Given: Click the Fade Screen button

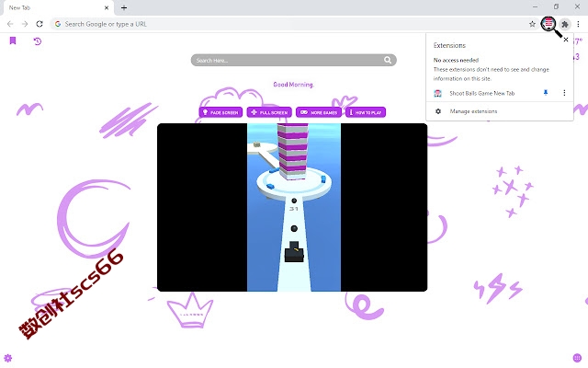Looking at the screenshot, I should (220, 112).
